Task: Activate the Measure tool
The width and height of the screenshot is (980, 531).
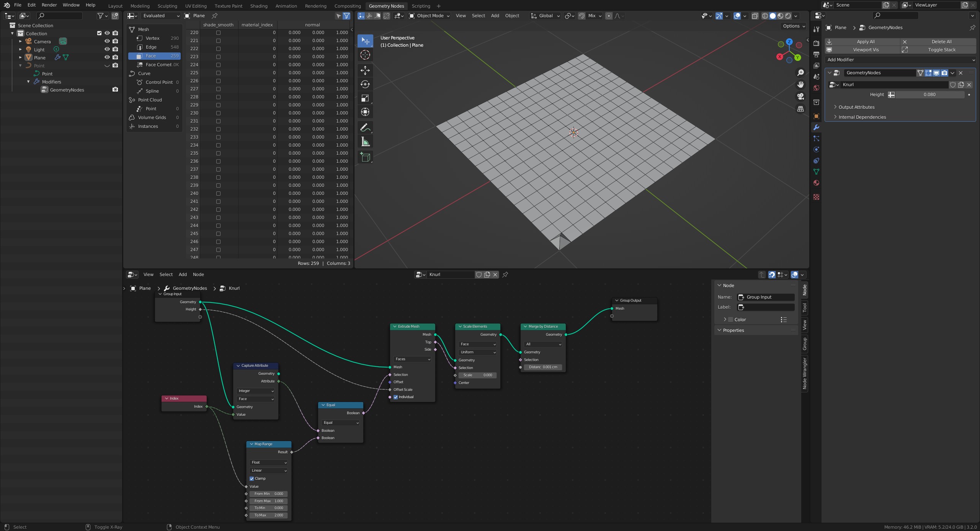Action: (x=365, y=141)
